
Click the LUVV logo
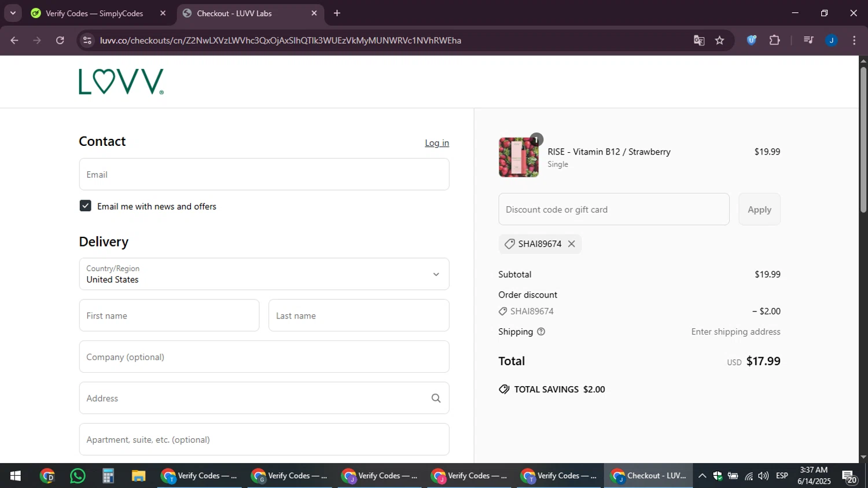(122, 82)
